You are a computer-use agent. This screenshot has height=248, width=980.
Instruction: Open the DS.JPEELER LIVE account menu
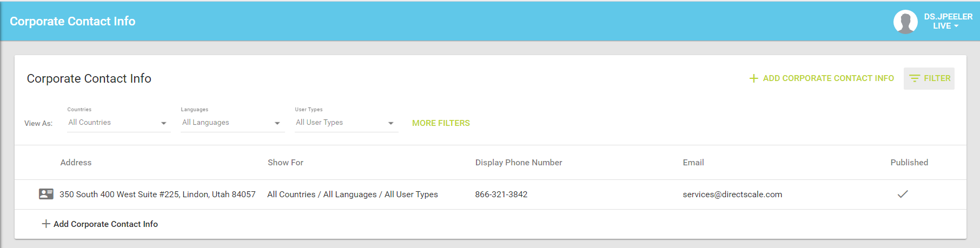(x=948, y=22)
